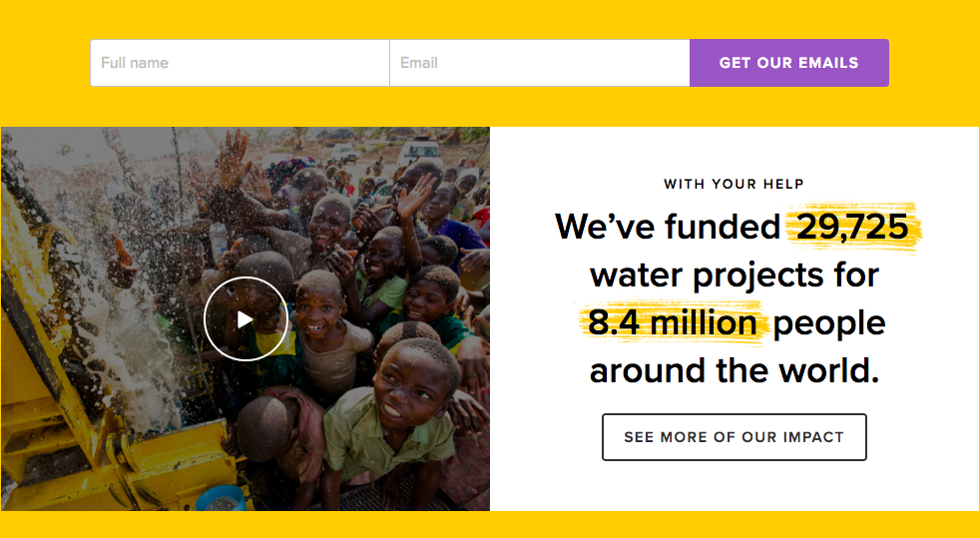Image resolution: width=980 pixels, height=538 pixels.
Task: Focus the Email input field
Action: tap(540, 63)
